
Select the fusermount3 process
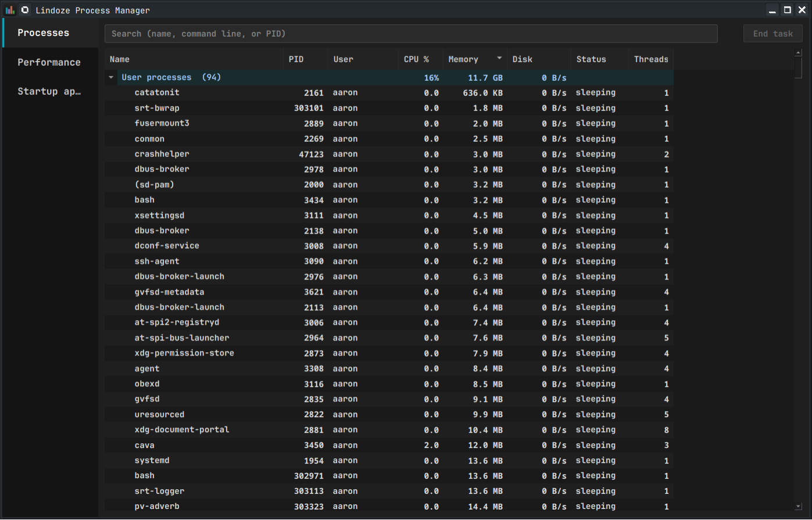389,123
